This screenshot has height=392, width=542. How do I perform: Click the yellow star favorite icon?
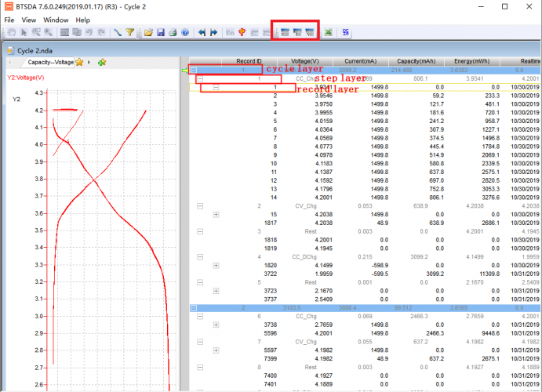(x=79, y=62)
